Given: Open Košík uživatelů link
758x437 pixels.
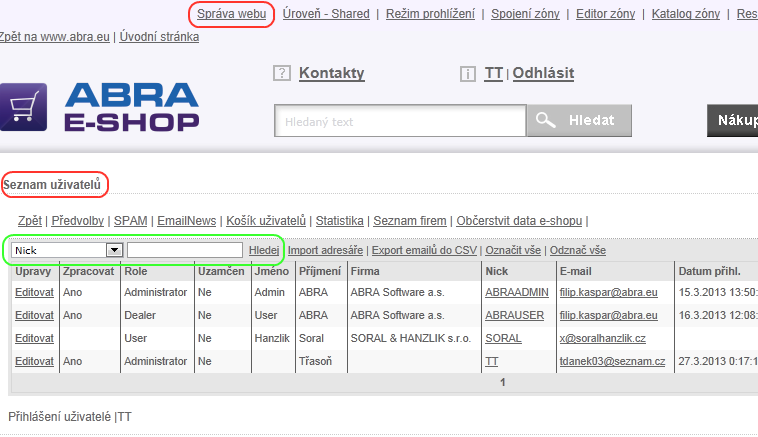Looking at the screenshot, I should (x=266, y=221).
